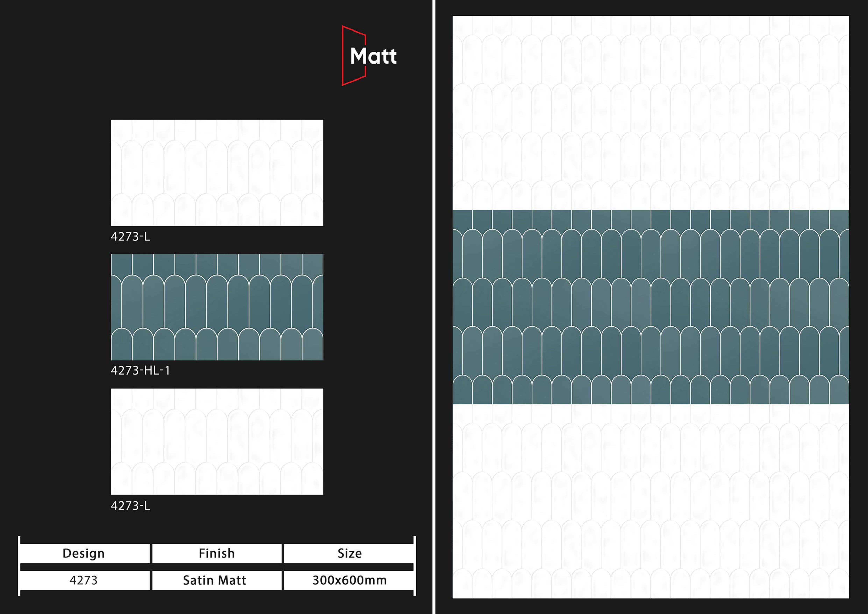This screenshot has width=868, height=614.
Task: Click the 4273-L label beneath the last tile
Action: click(x=130, y=506)
